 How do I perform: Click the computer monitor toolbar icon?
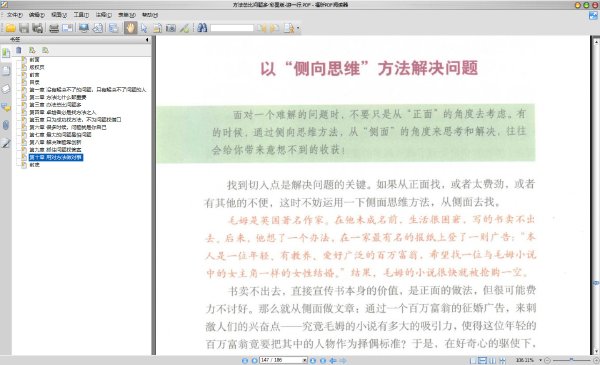point(84,28)
